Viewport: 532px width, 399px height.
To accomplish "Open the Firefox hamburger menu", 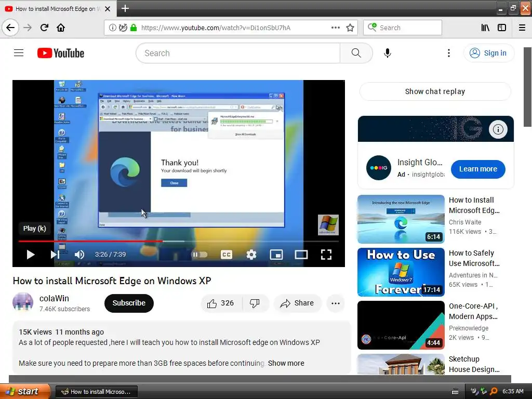I will (522, 28).
